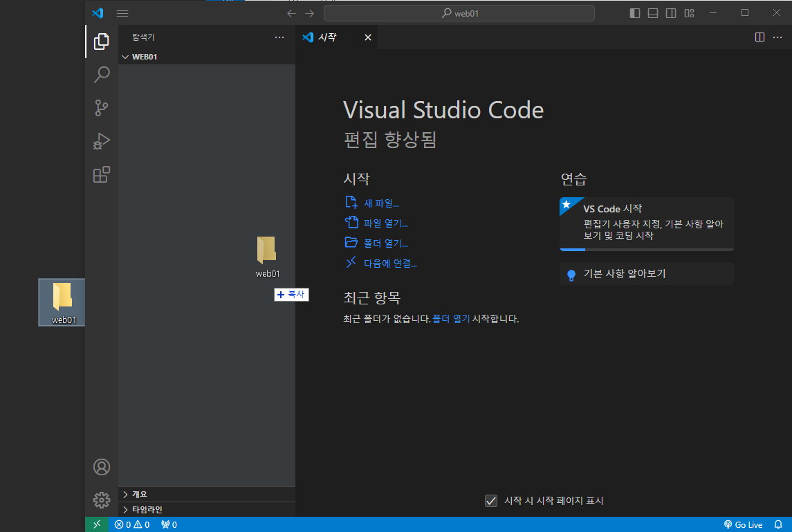Select the web01 folder on the desktop

point(62,302)
